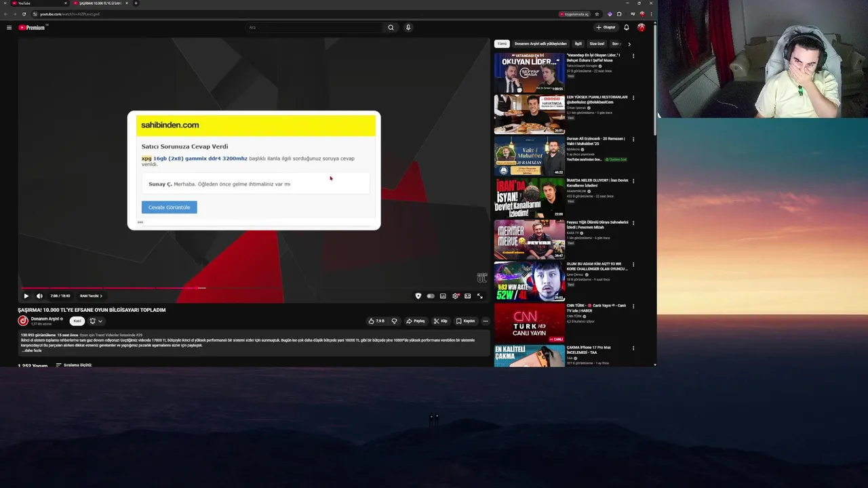This screenshot has height=488, width=868.
Task: Open the notifications bell in YouTube header
Action: (627, 28)
